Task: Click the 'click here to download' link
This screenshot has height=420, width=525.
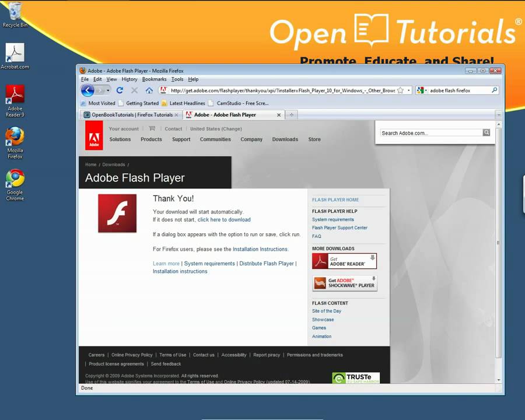Action: point(224,220)
